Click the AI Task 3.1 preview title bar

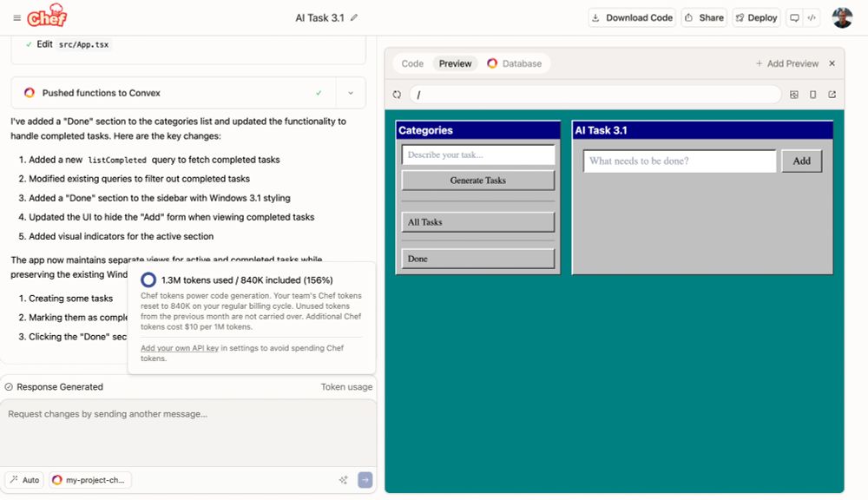(702, 130)
